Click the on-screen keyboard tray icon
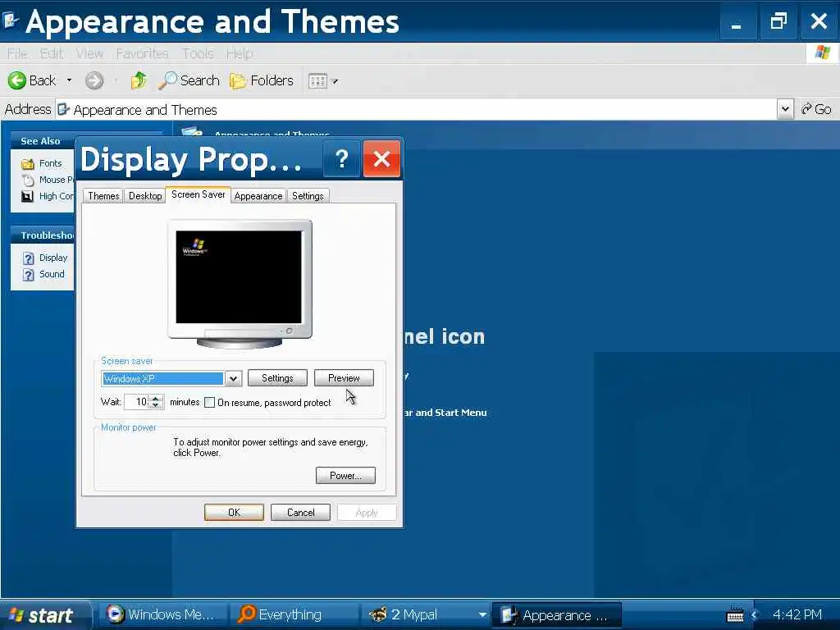840x630 pixels. (x=735, y=615)
